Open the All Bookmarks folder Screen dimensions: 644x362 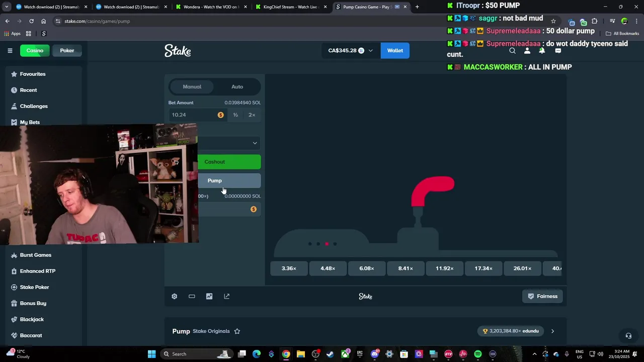622,34
